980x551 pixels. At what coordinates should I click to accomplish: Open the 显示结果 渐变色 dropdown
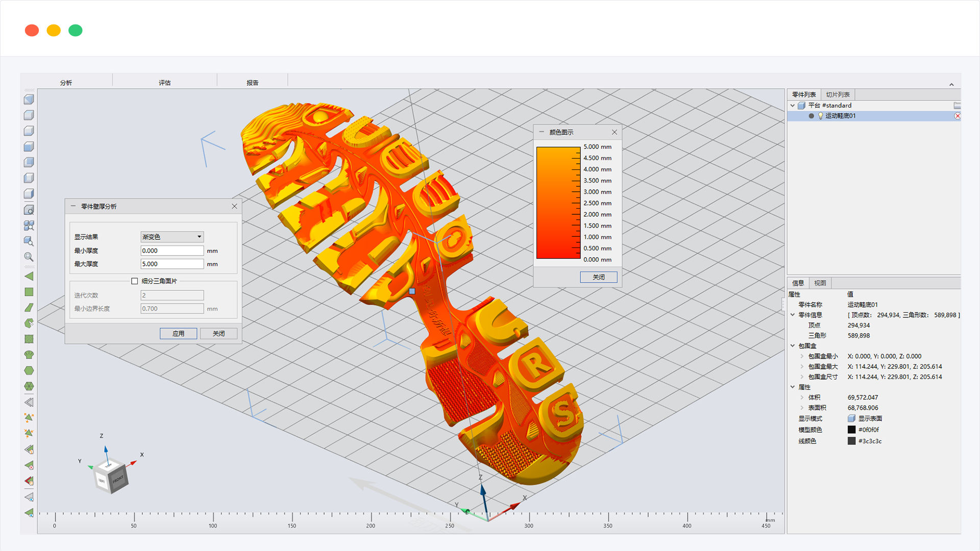pyautogui.click(x=172, y=237)
